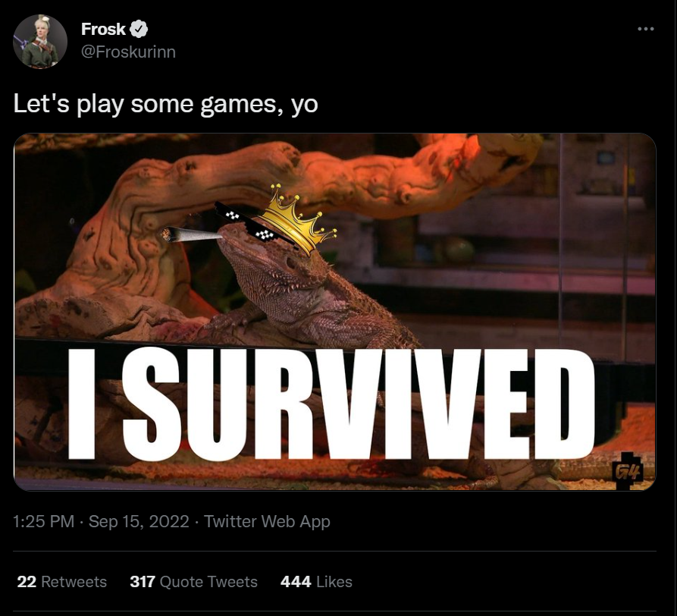Click the Twitter Web App source link
Screen dimensions: 677x616
pyautogui.click(x=267, y=521)
